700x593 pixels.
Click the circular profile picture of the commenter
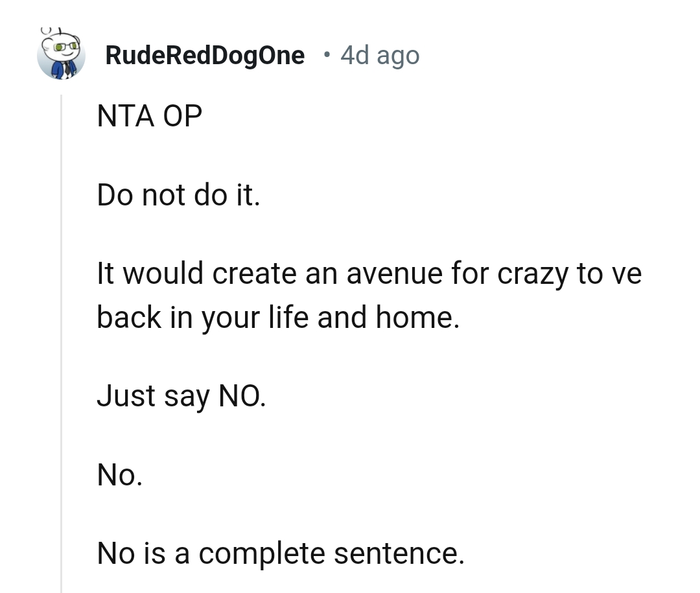[62, 55]
